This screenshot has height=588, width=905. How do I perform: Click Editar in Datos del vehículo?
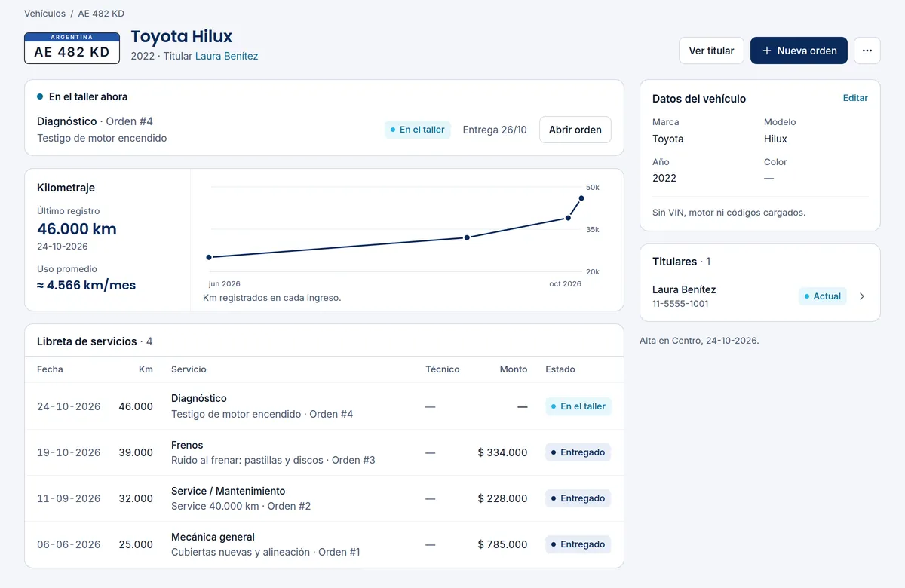pos(855,98)
